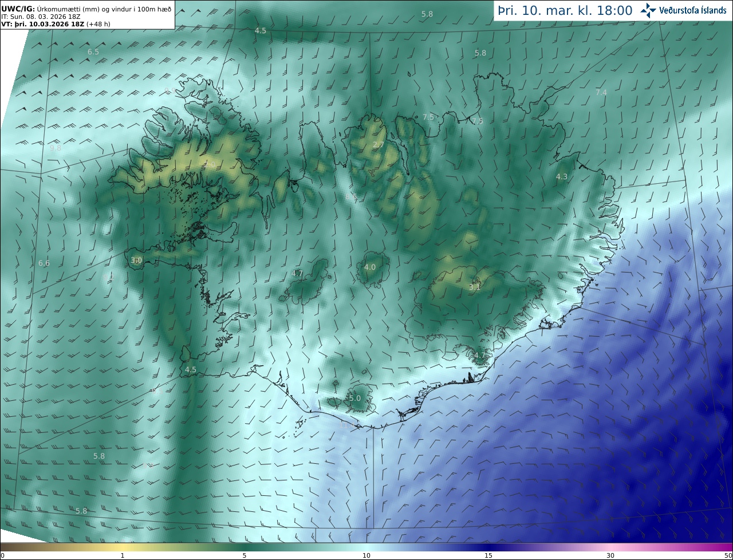Click the 4.3 value label on the map
This screenshot has height=560, width=733.
click(561, 176)
